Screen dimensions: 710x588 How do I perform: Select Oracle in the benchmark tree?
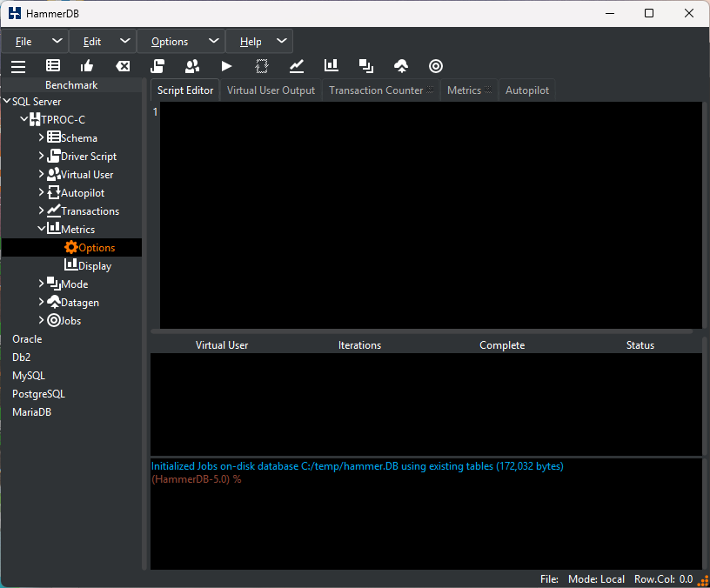point(27,339)
